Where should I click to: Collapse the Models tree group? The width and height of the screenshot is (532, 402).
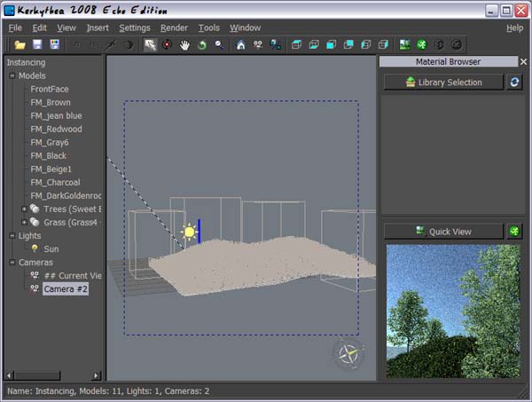(x=12, y=75)
